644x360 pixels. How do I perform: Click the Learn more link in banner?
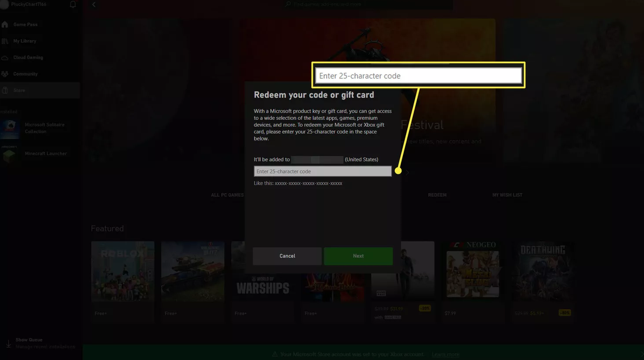tap(445, 354)
